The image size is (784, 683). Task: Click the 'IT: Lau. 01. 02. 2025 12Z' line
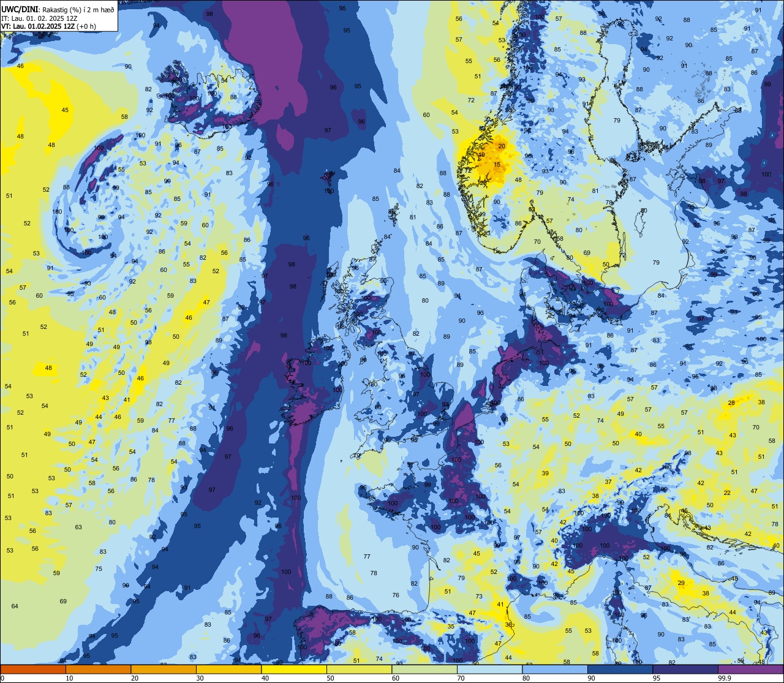coord(39,18)
